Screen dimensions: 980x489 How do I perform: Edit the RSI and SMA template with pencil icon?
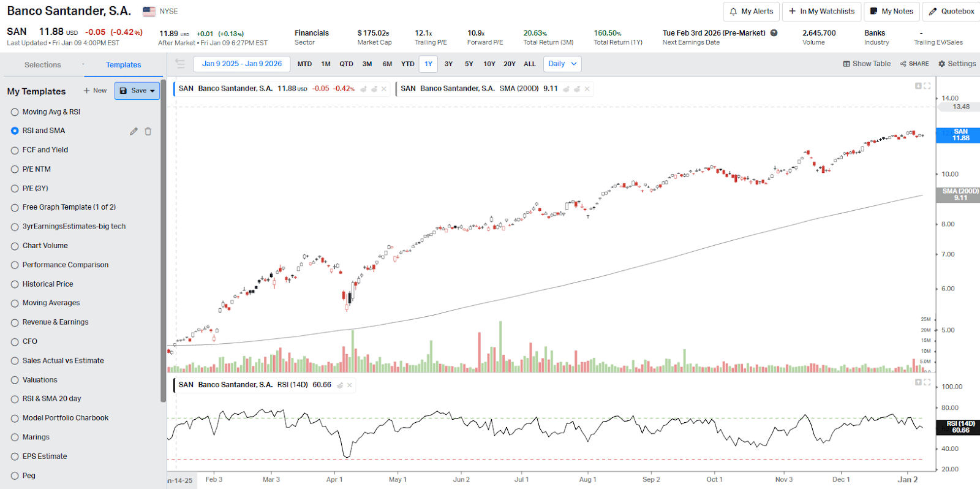pos(134,131)
